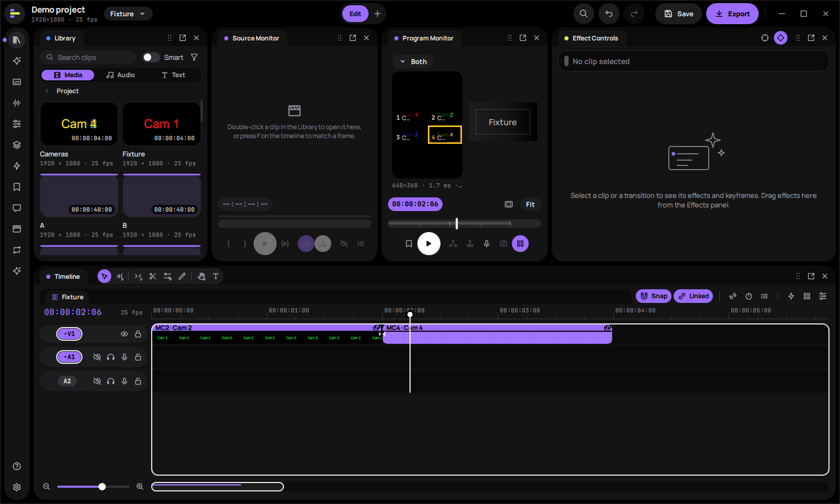
Task: Click the Program Monitor scrub bar
Action: pos(465,224)
